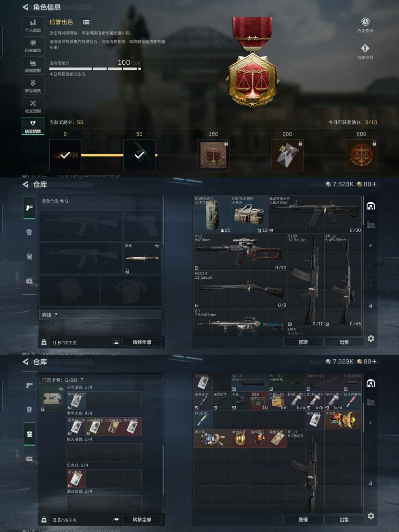Select the 战斗兴奋剂 stimulant item
This screenshot has width=399, height=532.
[352, 401]
